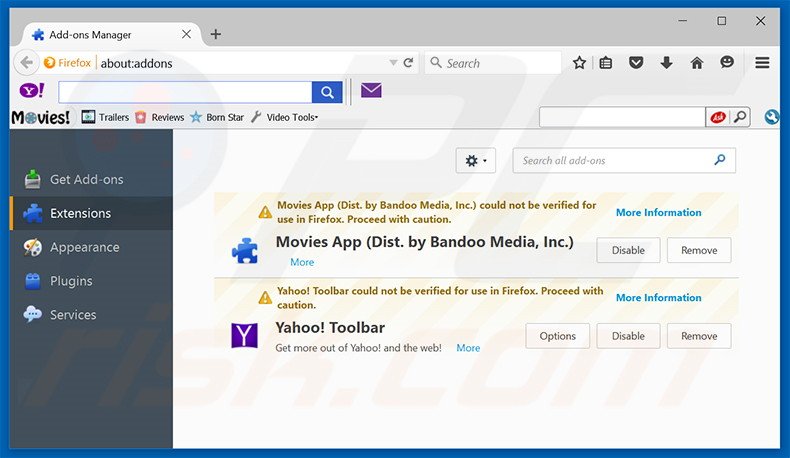Reload the page with refresh icon
The height and width of the screenshot is (458, 790).
pyautogui.click(x=409, y=63)
